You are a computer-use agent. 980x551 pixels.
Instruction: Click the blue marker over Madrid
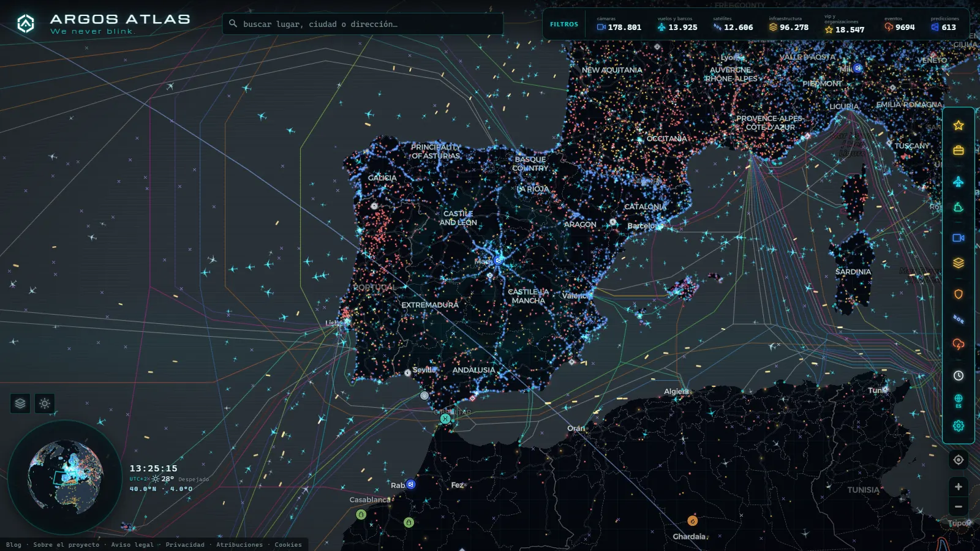pos(498,260)
